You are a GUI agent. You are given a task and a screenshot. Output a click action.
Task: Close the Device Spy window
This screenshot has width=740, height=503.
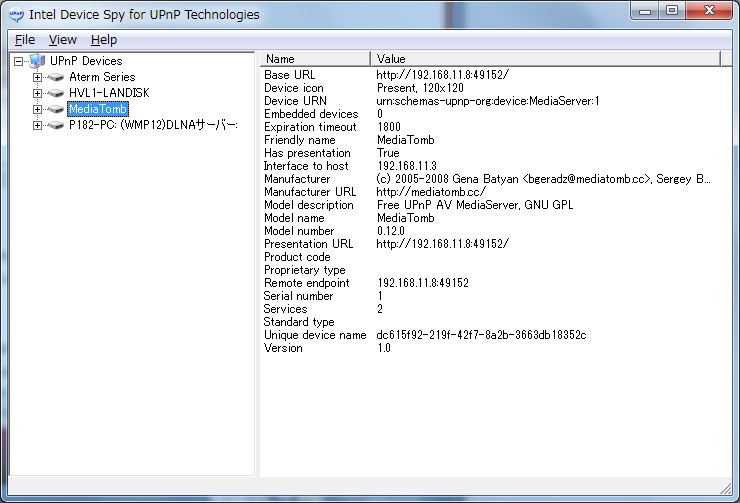pyautogui.click(x=709, y=11)
